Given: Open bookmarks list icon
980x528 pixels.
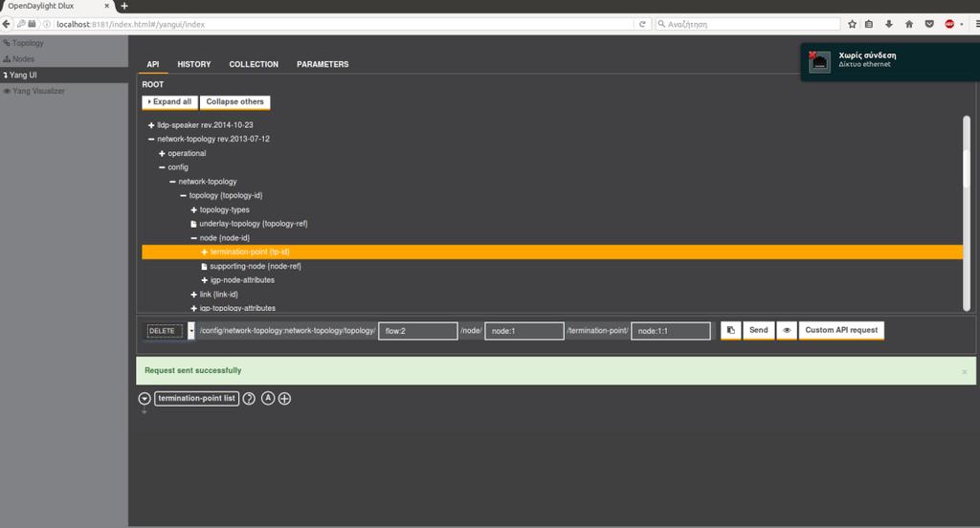Looking at the screenshot, I should click(869, 24).
